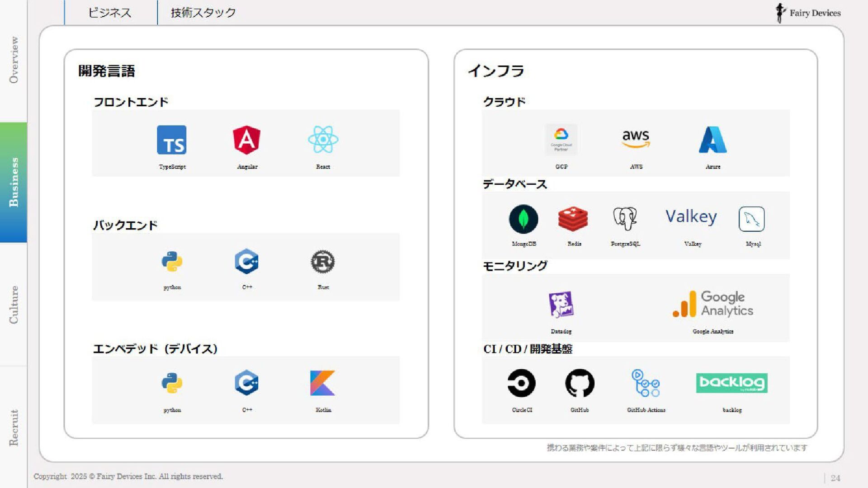Select the Business sidebar section

[14, 182]
